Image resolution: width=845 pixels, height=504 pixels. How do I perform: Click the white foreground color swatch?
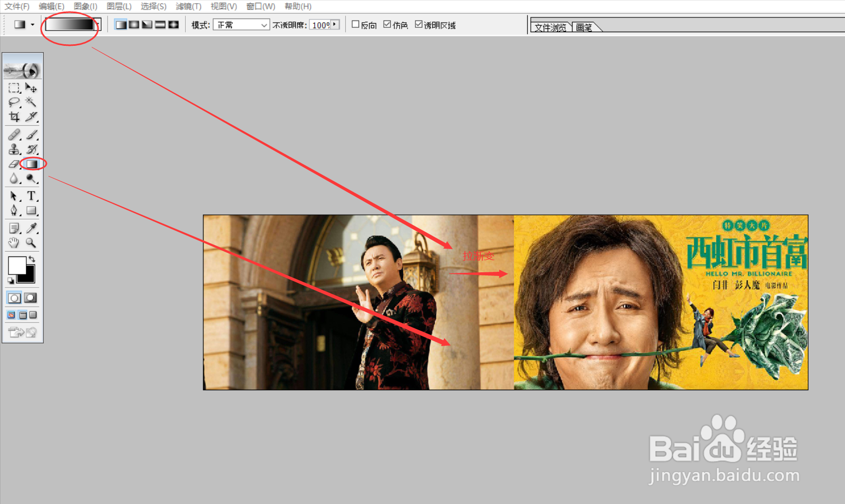tap(16, 265)
